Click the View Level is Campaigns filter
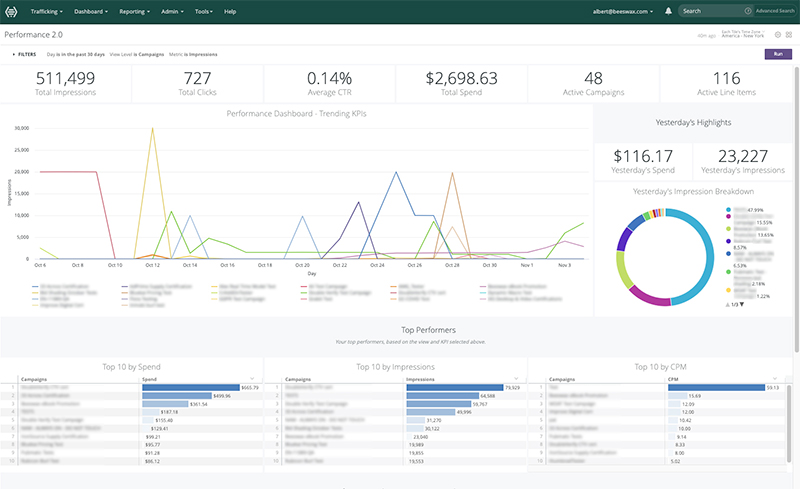The height and width of the screenshot is (489, 800). (137, 54)
